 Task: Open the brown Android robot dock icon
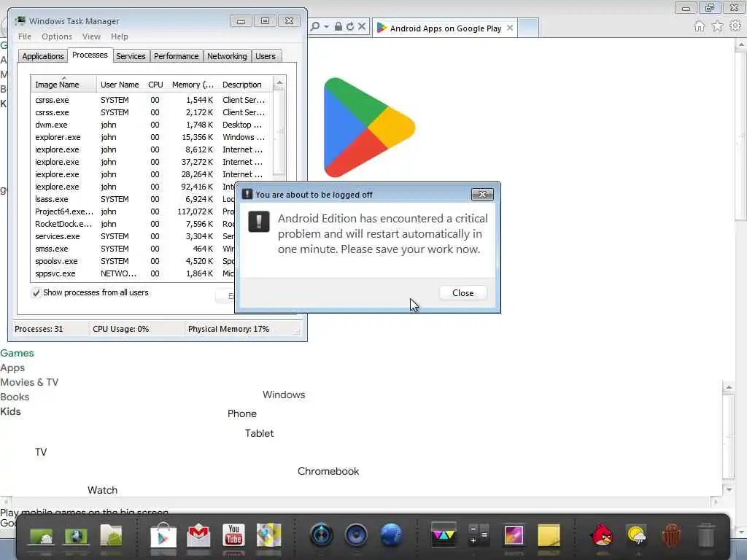coord(671,535)
